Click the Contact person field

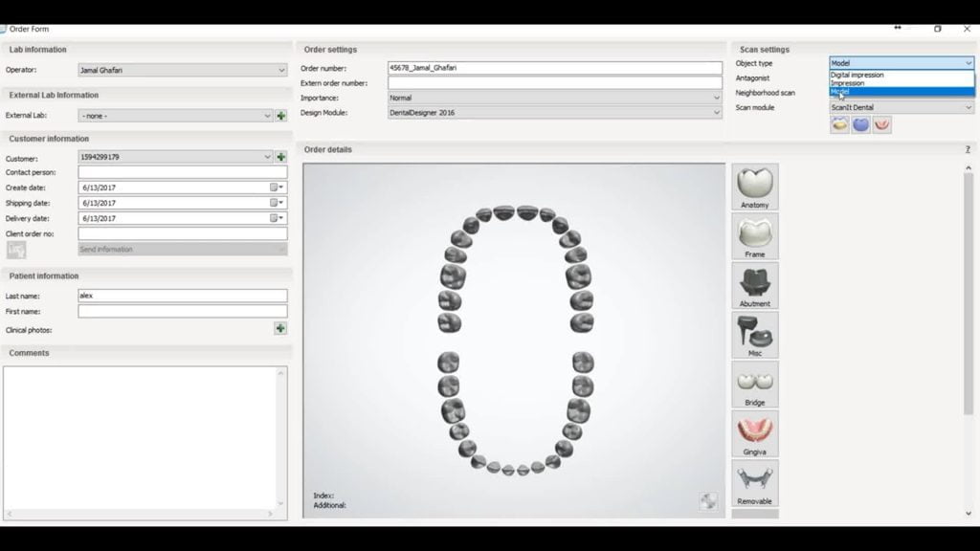coord(182,172)
